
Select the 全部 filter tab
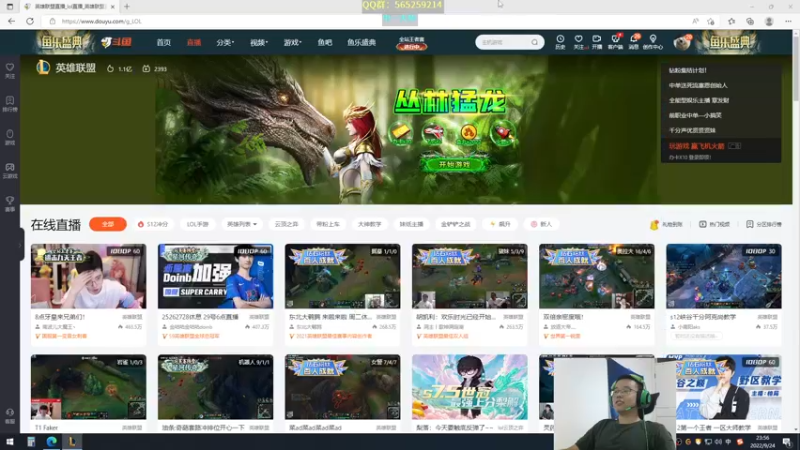click(x=108, y=224)
